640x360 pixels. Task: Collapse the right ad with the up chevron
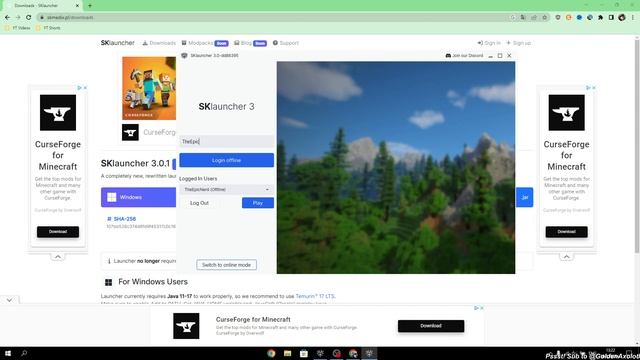click(567, 257)
